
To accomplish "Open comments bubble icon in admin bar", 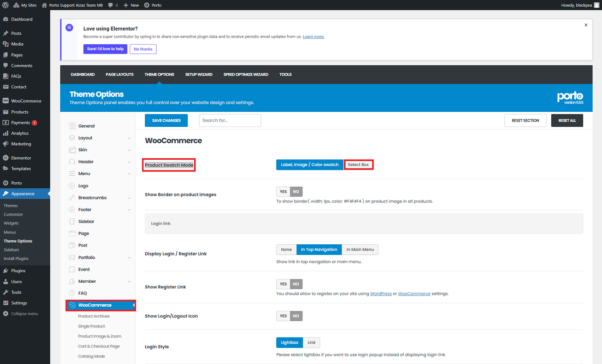I will 111,5.
